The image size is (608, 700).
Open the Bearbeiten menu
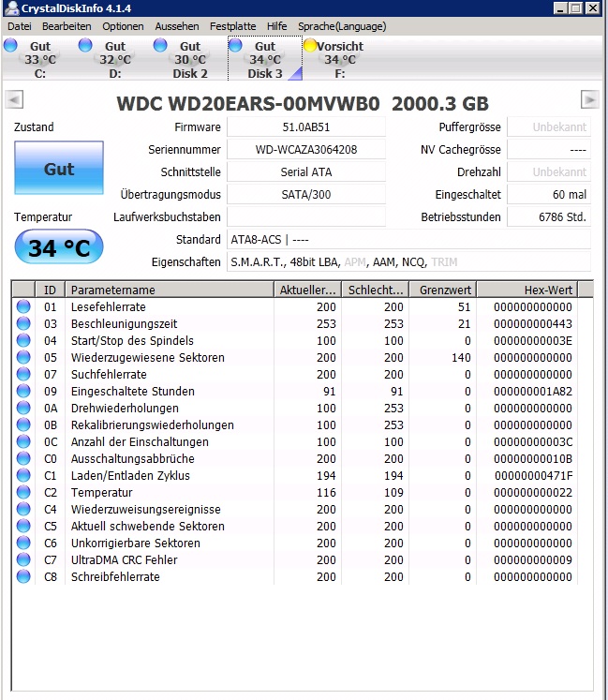point(67,26)
